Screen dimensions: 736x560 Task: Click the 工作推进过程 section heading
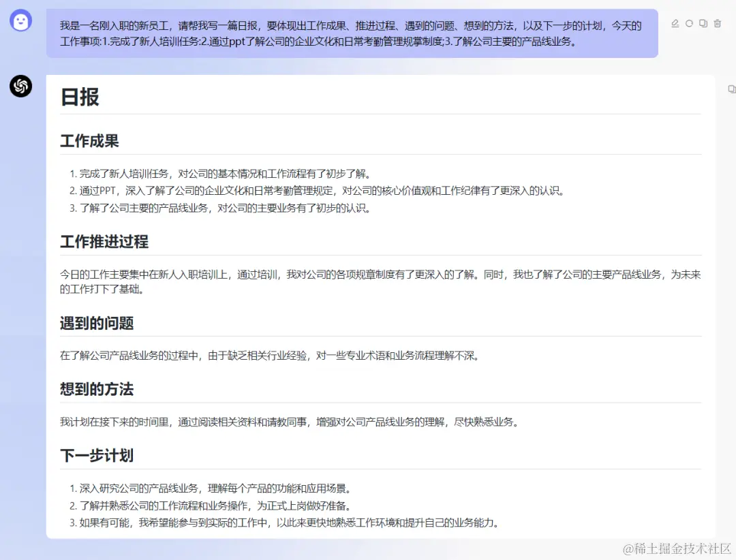pyautogui.click(x=104, y=242)
